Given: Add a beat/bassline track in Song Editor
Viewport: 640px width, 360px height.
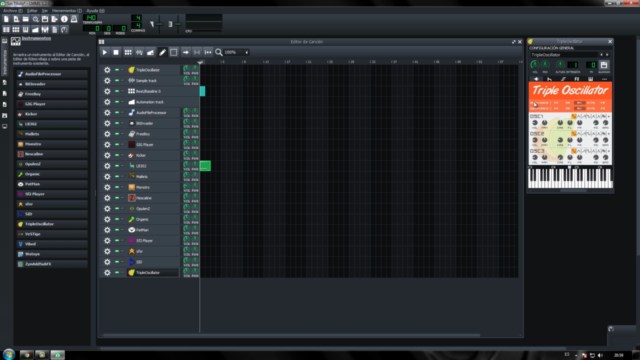Looking at the screenshot, I should coord(128,52).
